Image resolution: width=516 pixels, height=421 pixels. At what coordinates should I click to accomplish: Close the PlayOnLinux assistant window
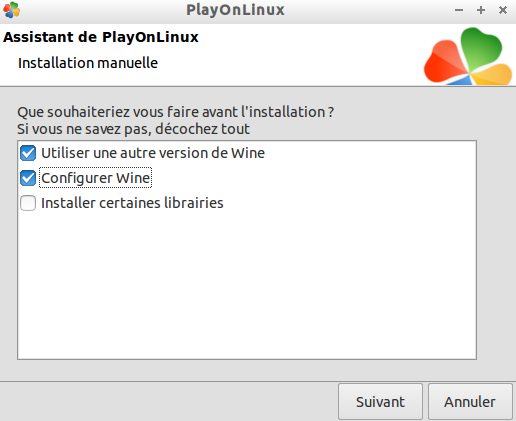[503, 10]
